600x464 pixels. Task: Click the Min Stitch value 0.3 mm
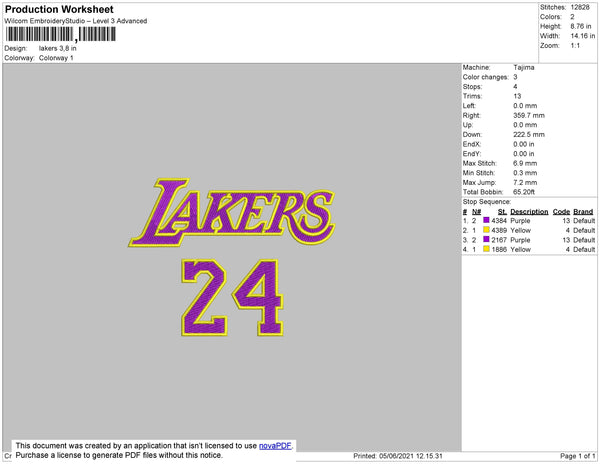point(525,173)
